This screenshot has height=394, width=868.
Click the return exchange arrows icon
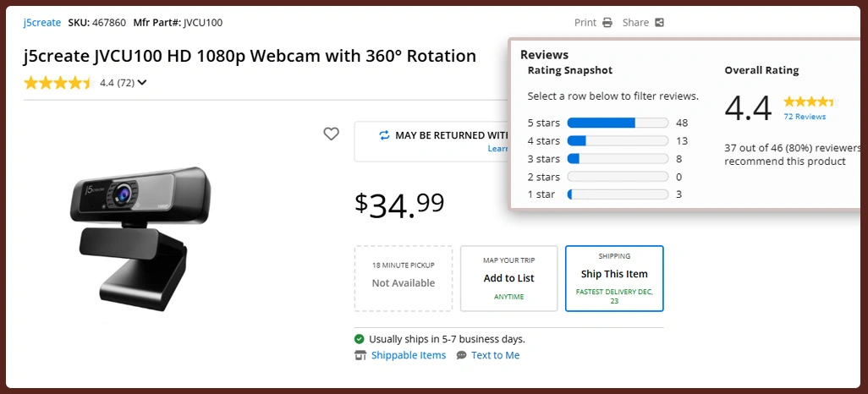pyautogui.click(x=384, y=135)
